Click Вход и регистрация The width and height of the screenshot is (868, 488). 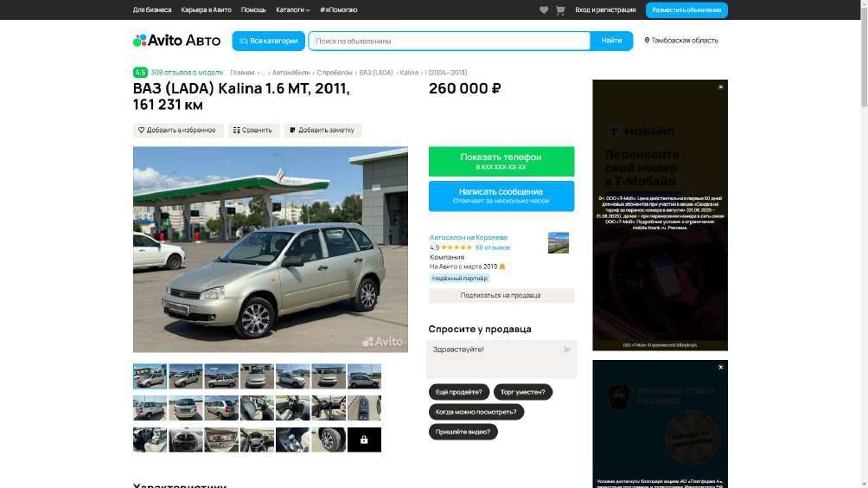(605, 10)
